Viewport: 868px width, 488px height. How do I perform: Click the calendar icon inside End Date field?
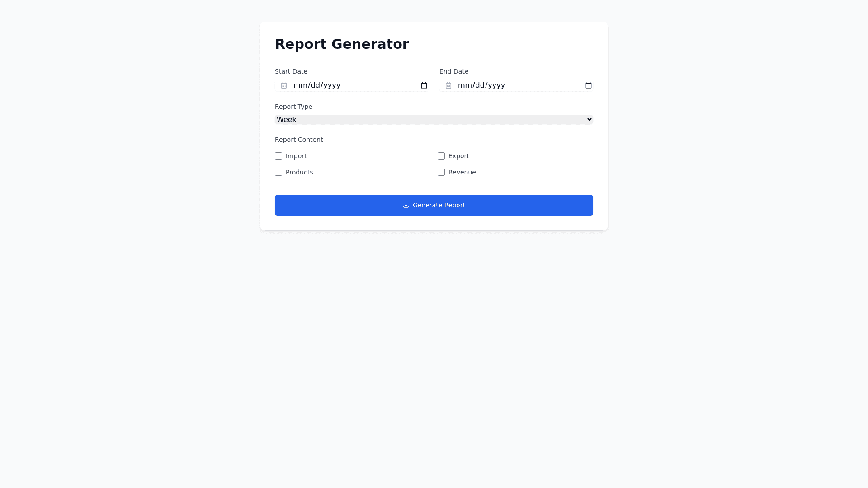click(448, 85)
